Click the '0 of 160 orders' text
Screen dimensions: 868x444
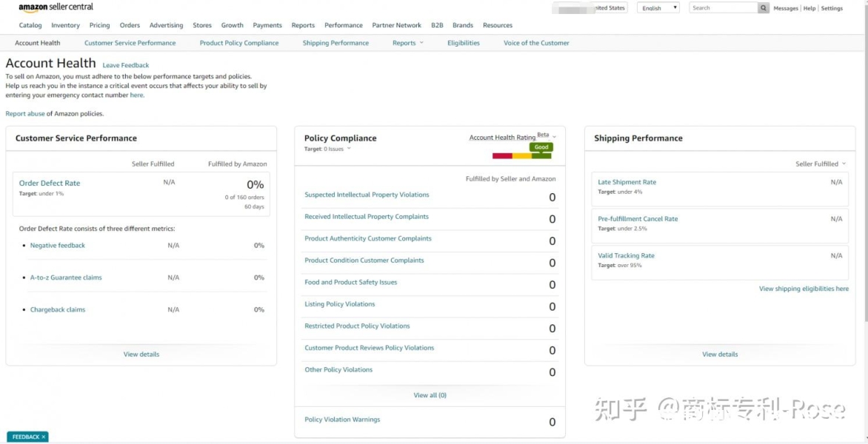point(244,197)
